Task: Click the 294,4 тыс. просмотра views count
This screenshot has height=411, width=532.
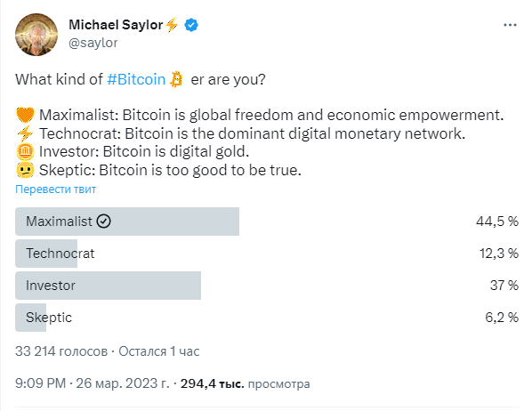Action: pyautogui.click(x=245, y=383)
